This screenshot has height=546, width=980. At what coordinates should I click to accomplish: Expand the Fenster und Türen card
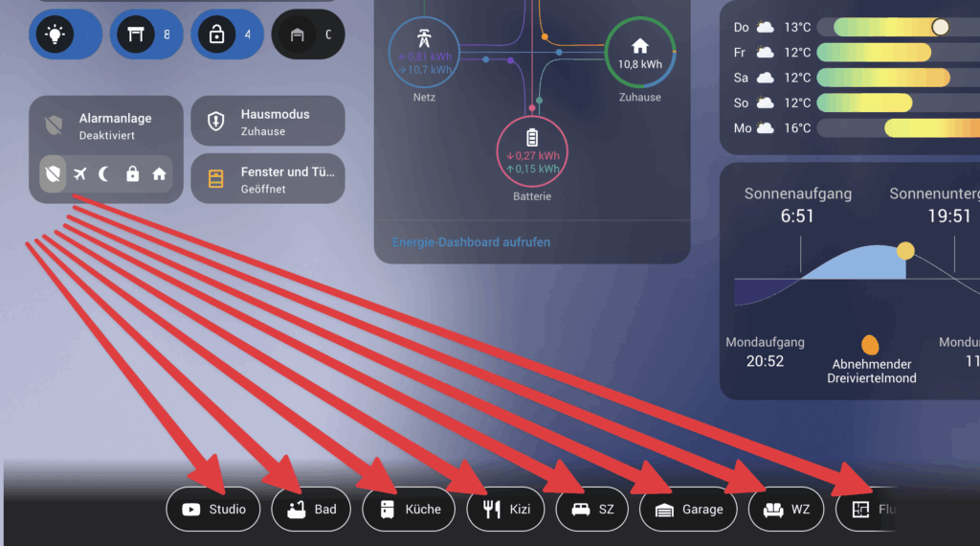[268, 179]
